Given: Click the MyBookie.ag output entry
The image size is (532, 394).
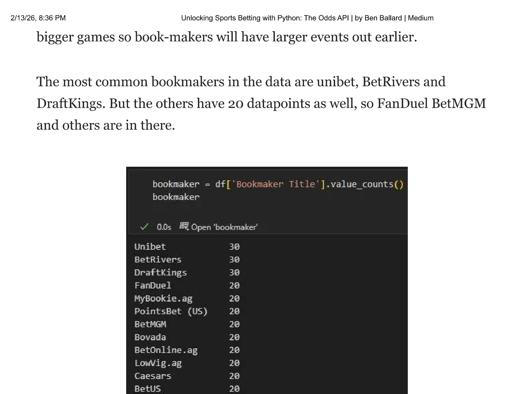Looking at the screenshot, I should [x=163, y=298].
